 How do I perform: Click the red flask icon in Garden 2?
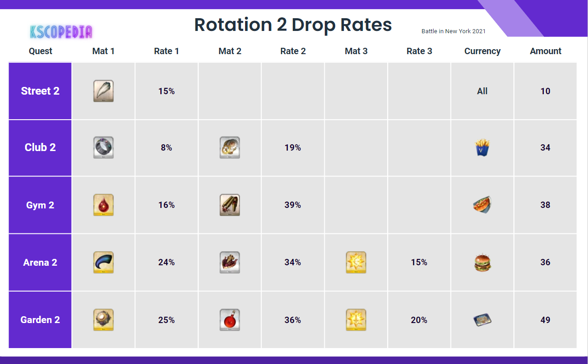tap(230, 320)
